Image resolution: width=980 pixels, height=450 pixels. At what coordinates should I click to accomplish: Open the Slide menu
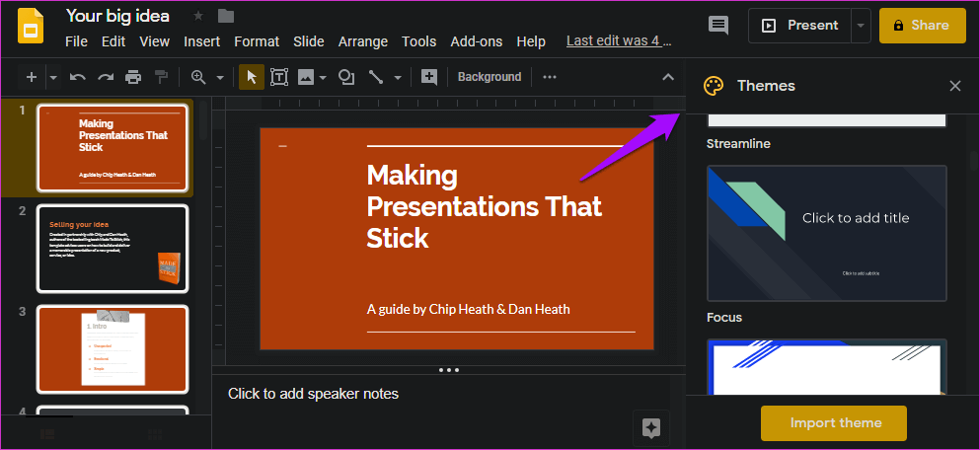pos(309,41)
